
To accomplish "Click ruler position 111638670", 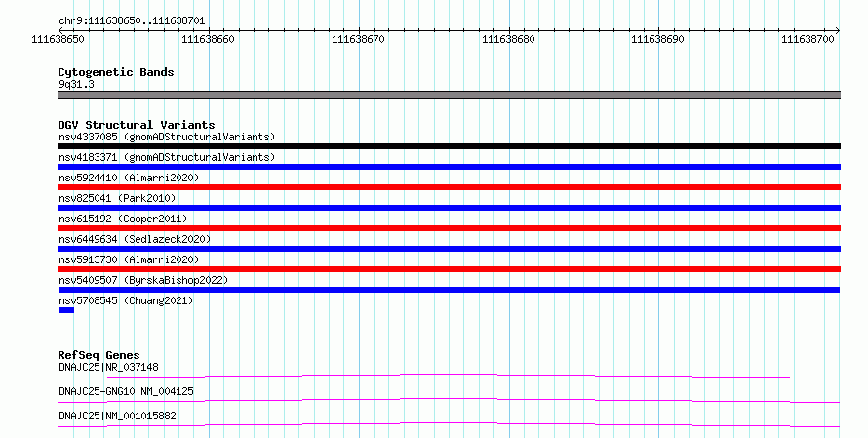I will [358, 39].
